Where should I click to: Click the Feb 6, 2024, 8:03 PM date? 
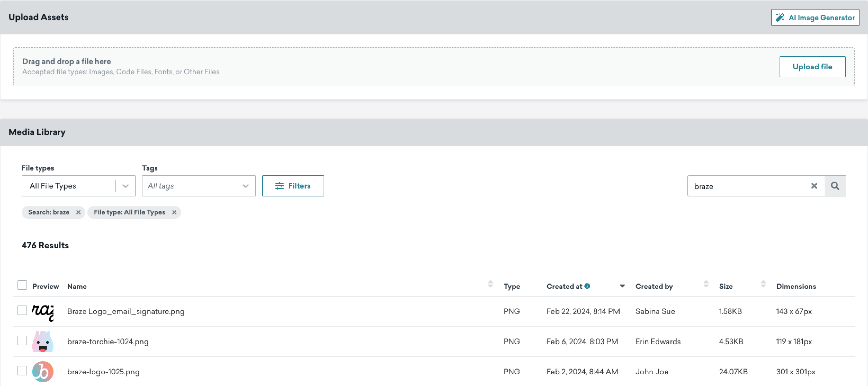pos(582,342)
